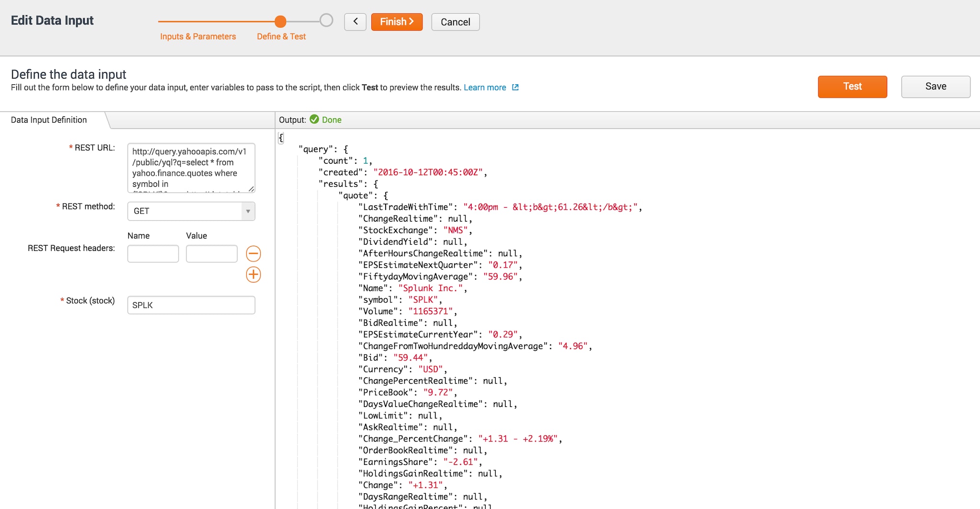Click the green Done status checkmark
Viewport: 980px width, 509px height.
click(314, 119)
